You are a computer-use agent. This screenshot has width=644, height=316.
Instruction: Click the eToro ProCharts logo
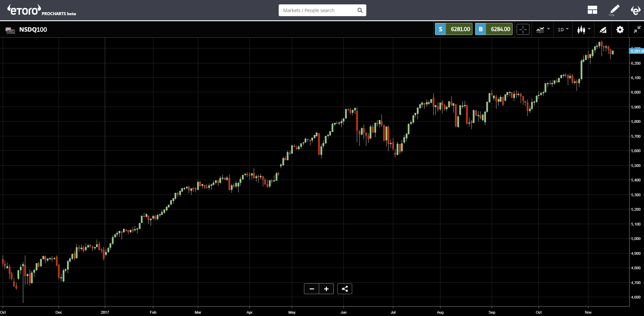41,10
